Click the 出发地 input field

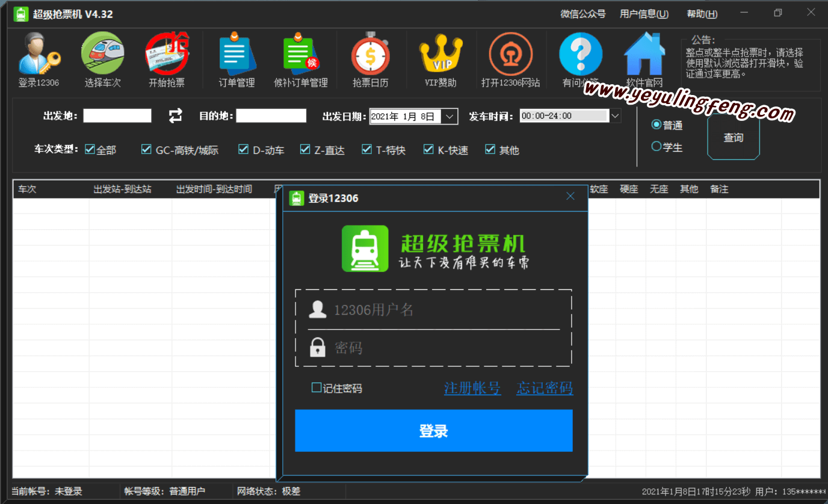pyautogui.click(x=117, y=115)
